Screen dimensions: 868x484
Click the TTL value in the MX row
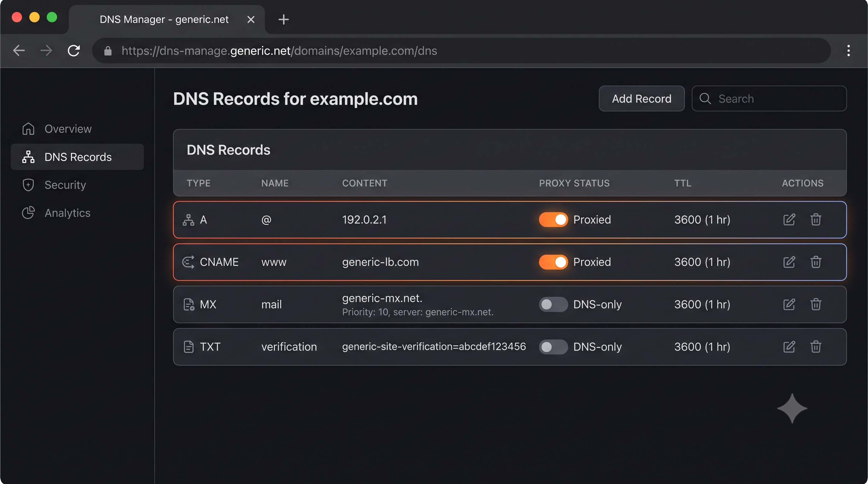tap(702, 305)
